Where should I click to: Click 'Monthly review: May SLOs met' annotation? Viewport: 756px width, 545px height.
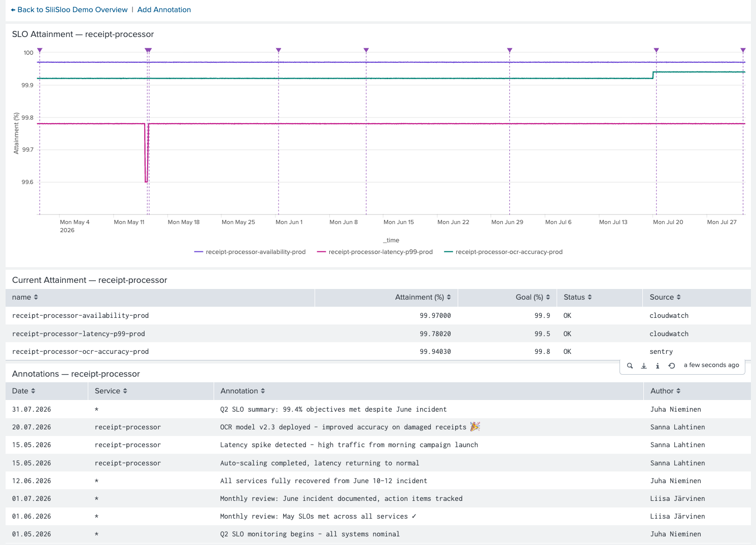318,516
